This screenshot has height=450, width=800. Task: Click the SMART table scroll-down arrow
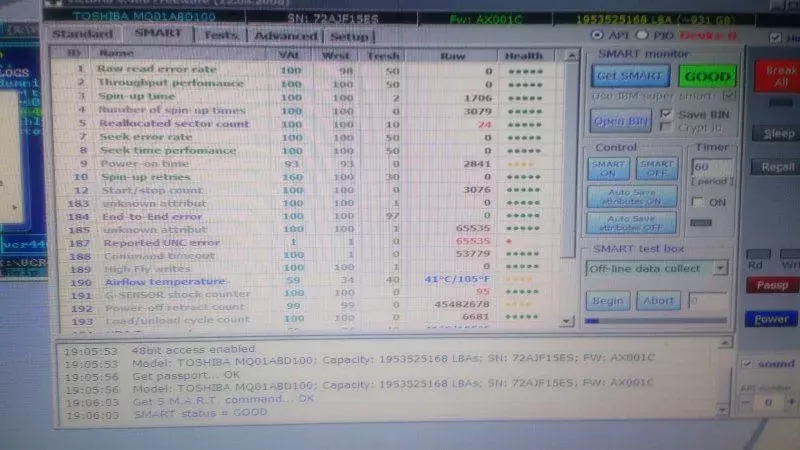tap(566, 321)
